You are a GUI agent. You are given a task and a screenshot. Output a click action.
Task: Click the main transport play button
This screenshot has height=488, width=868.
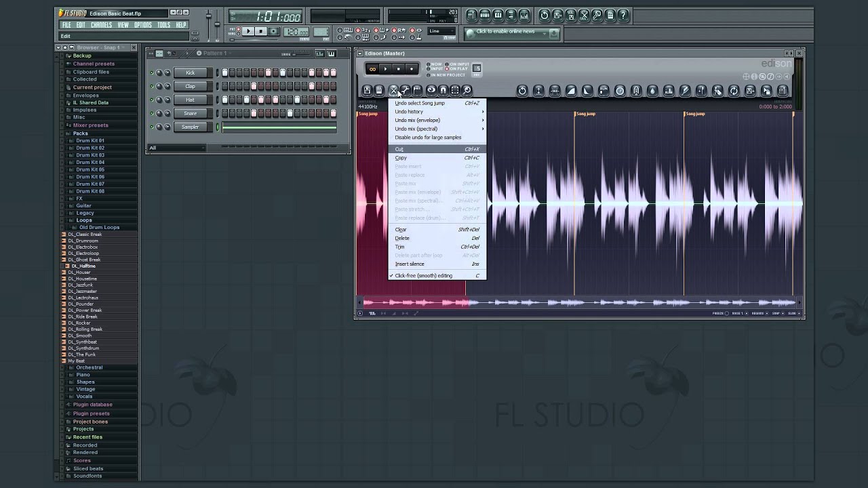[x=248, y=31]
